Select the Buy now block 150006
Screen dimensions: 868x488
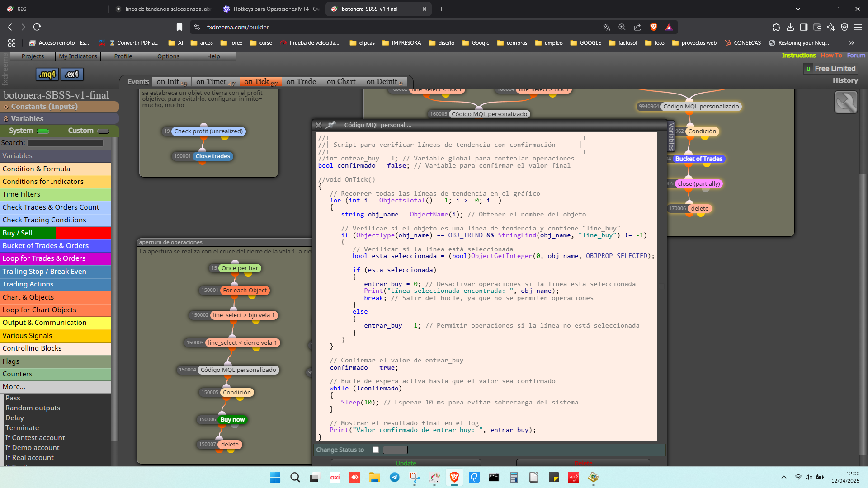[232, 420]
